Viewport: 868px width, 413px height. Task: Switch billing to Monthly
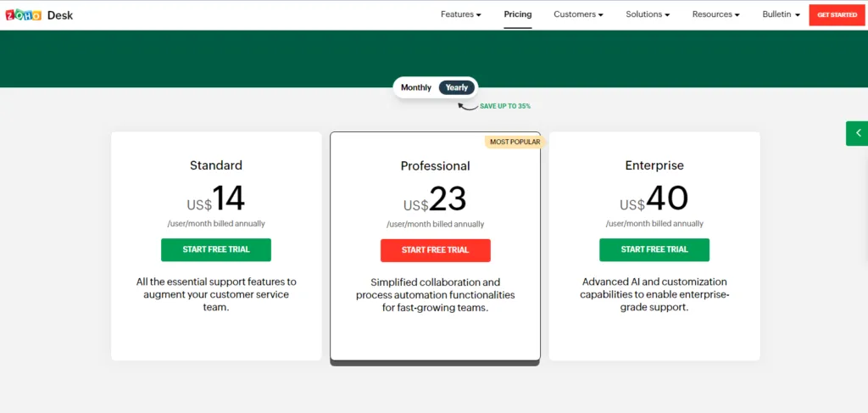pyautogui.click(x=416, y=87)
